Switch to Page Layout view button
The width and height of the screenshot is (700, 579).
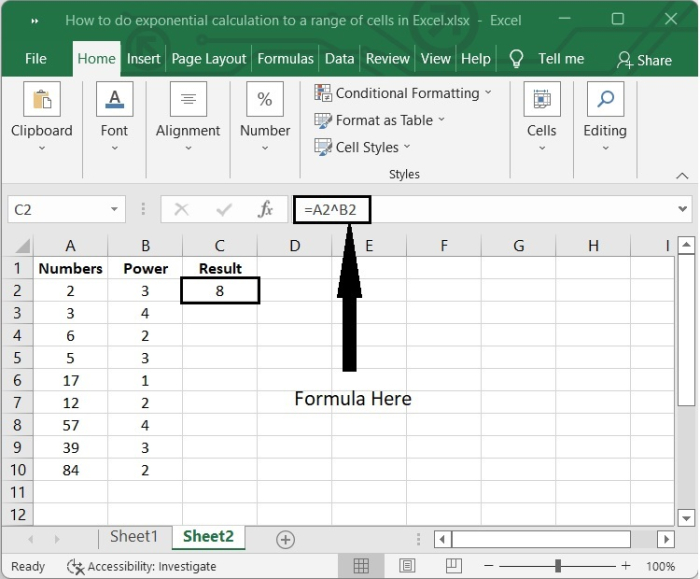tap(409, 566)
